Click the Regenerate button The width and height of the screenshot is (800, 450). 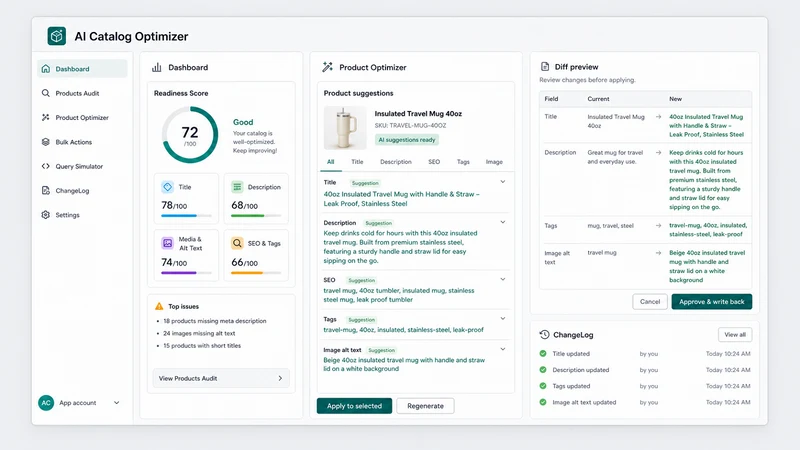[x=426, y=406]
